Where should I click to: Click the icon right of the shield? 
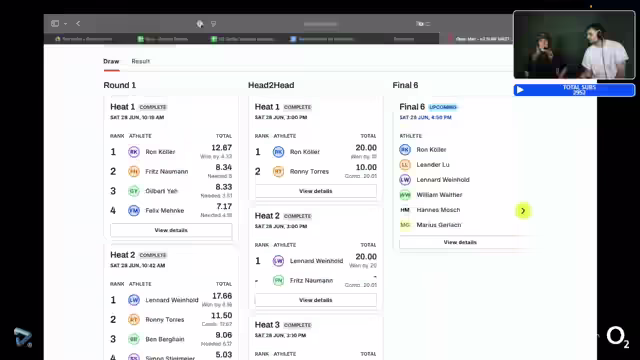click(x=213, y=24)
